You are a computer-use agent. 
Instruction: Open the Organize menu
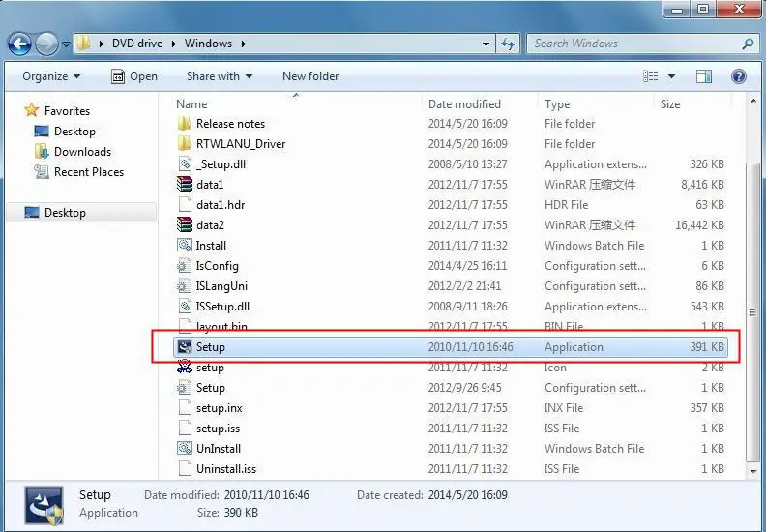pos(51,76)
